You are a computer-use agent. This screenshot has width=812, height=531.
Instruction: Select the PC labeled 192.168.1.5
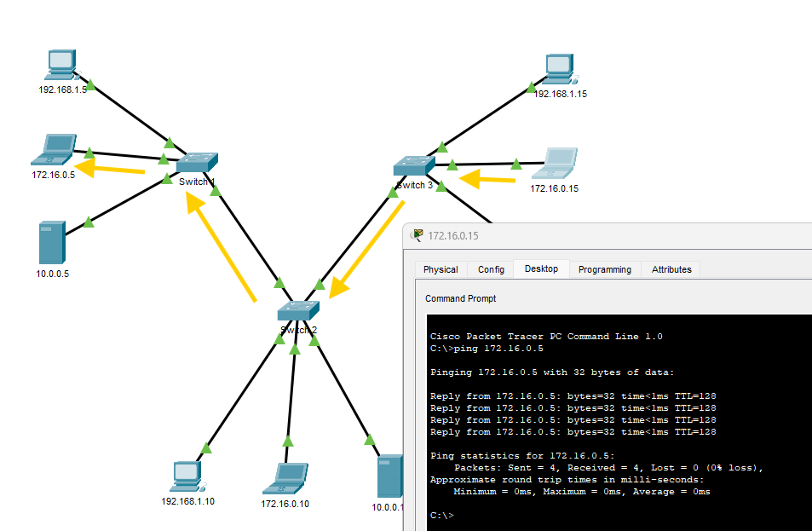61,66
